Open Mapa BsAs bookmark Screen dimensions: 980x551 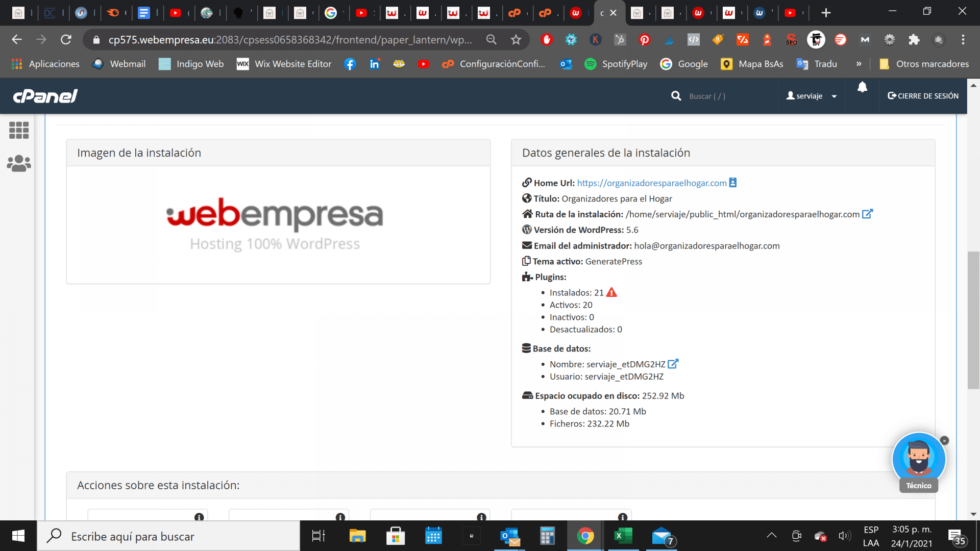click(751, 64)
